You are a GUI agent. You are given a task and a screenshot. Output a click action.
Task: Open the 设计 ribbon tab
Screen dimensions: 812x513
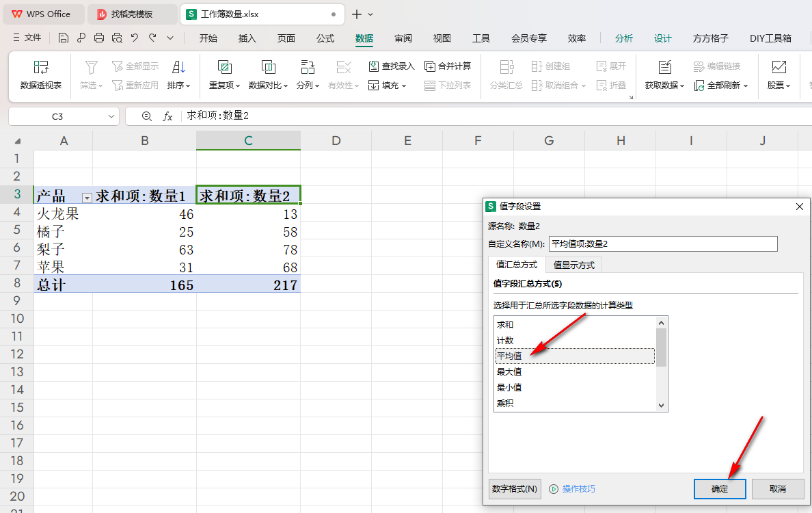(x=662, y=38)
